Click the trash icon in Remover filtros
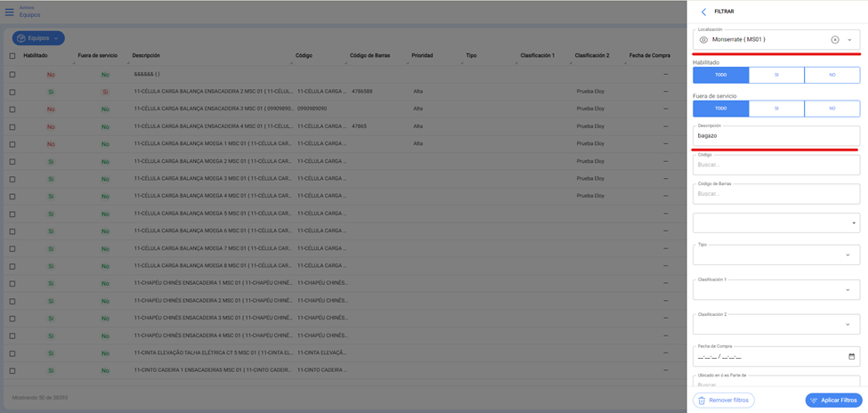Viewport: 868px width, 413px height. coord(702,401)
